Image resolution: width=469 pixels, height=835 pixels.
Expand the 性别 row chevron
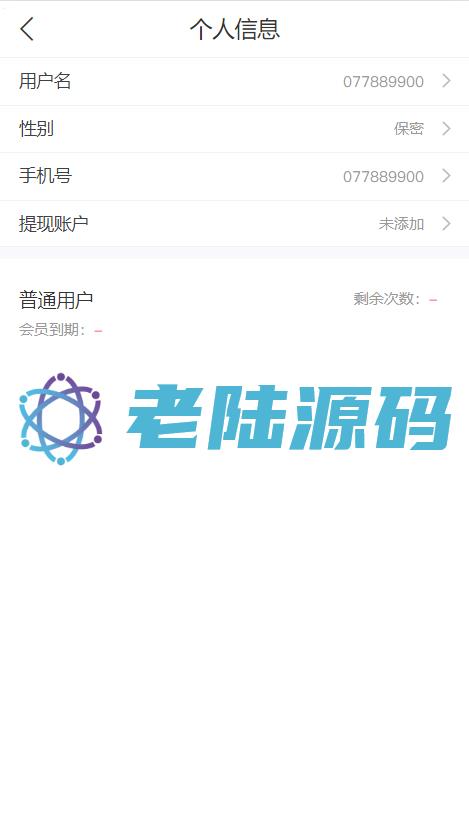[446, 128]
